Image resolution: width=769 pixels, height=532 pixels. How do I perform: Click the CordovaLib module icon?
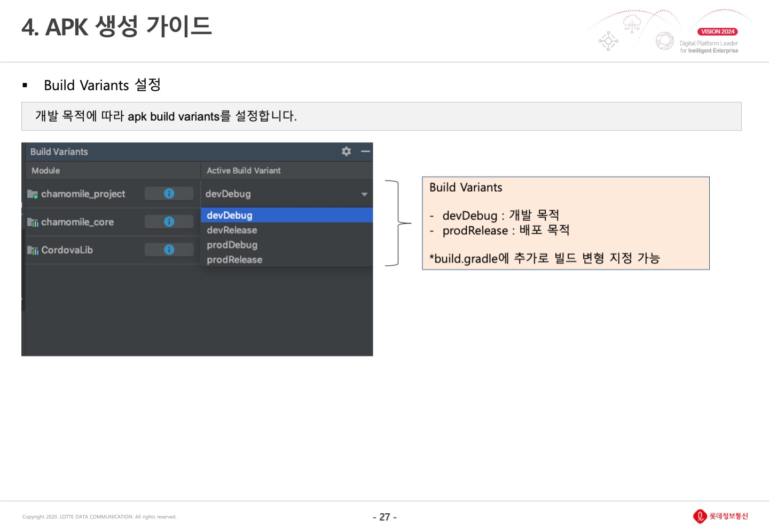pos(33,250)
